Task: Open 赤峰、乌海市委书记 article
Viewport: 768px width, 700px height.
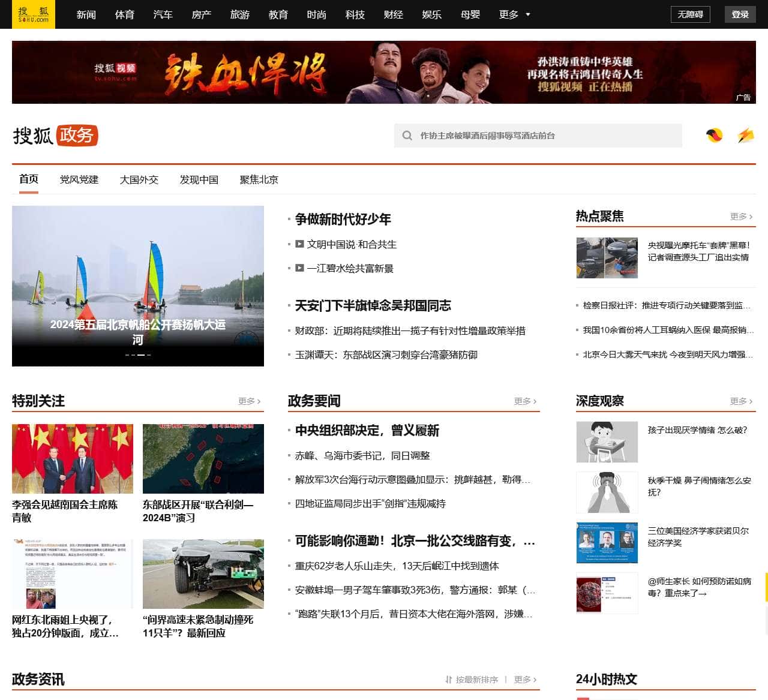Action: [x=362, y=455]
